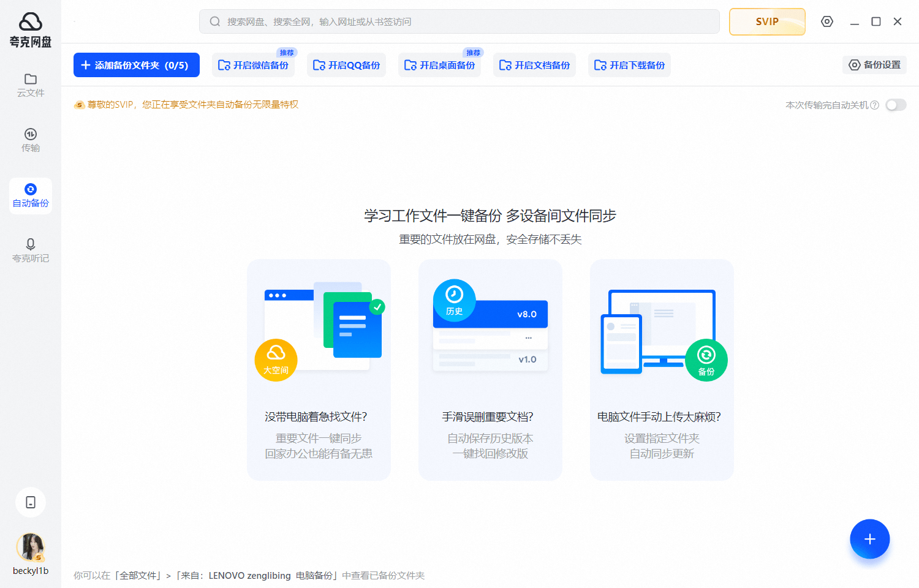Enable 开启微信备份 WeChat backup
The width and height of the screenshot is (919, 588).
point(253,64)
